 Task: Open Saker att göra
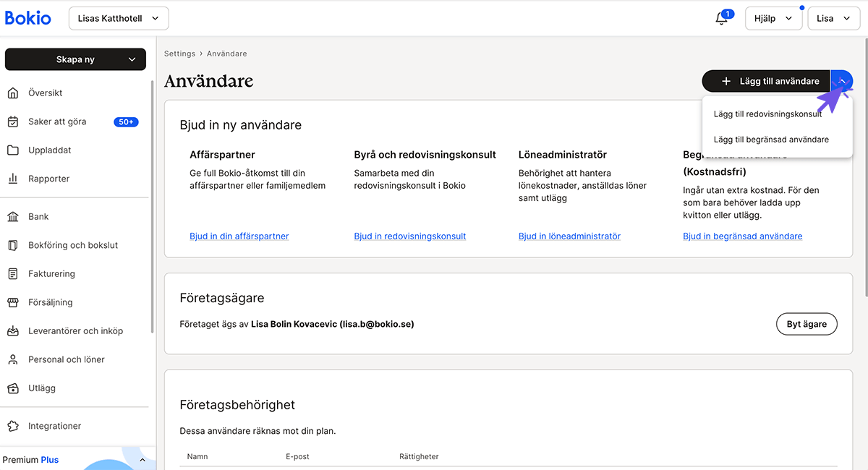(x=57, y=121)
